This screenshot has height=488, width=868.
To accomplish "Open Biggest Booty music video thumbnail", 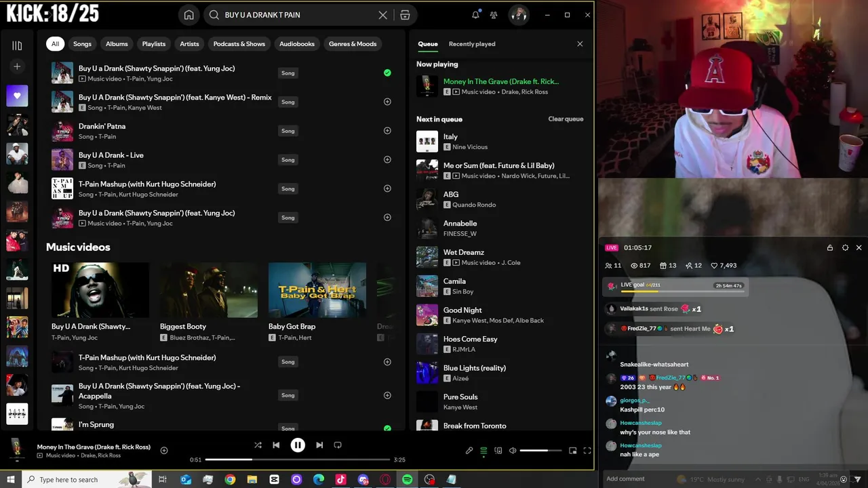I will [x=209, y=290].
